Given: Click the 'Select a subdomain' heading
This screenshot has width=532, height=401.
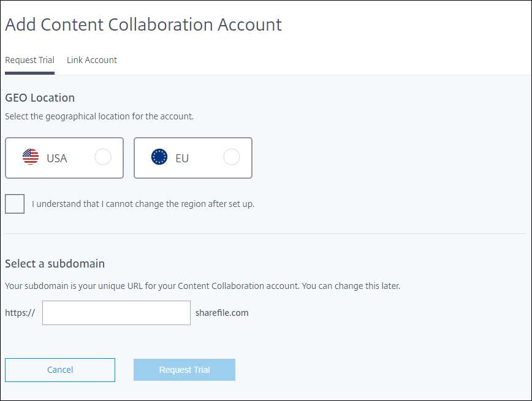Looking at the screenshot, I should tap(55, 264).
